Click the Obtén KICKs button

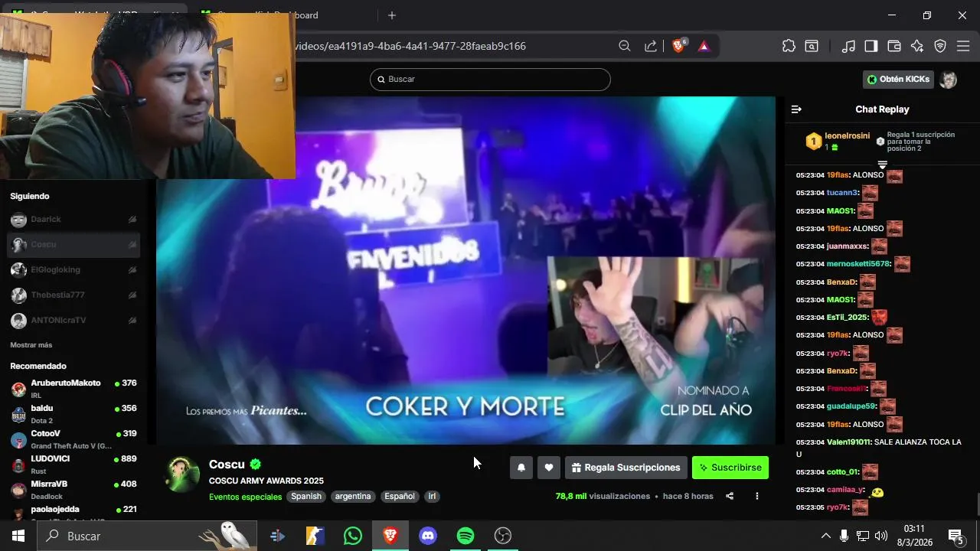(899, 80)
